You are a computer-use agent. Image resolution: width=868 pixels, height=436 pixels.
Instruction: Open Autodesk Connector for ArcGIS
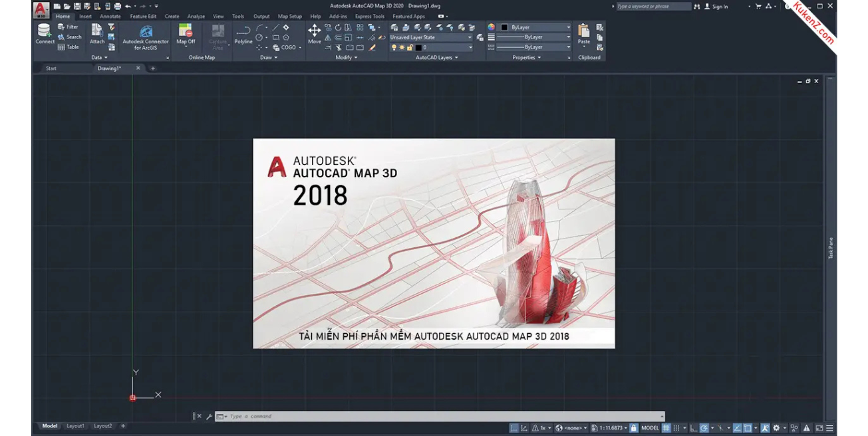tap(146, 37)
